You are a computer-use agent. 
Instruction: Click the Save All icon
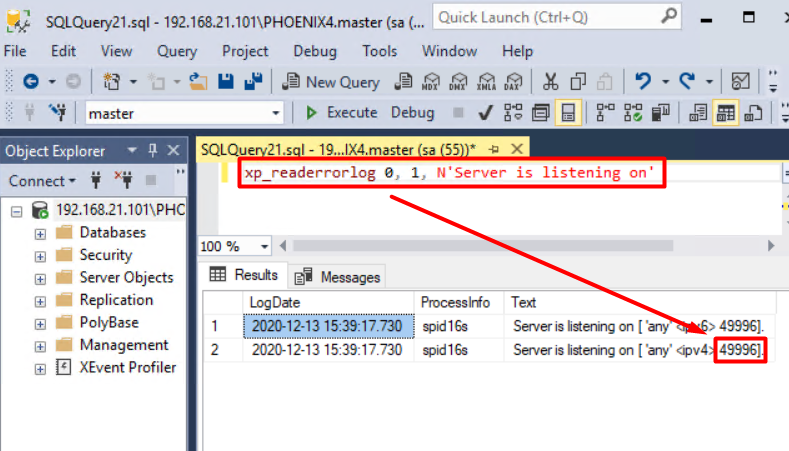(x=253, y=82)
